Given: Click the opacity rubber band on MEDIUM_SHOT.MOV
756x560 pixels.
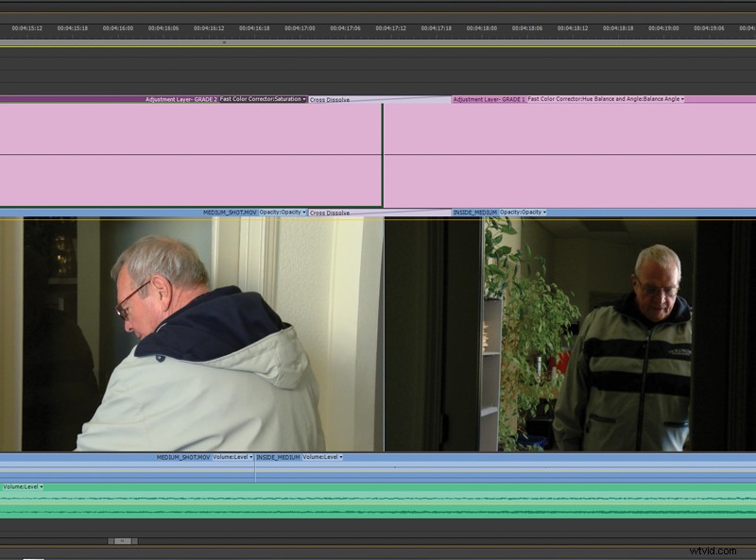Looking at the screenshot, I should point(142,220).
